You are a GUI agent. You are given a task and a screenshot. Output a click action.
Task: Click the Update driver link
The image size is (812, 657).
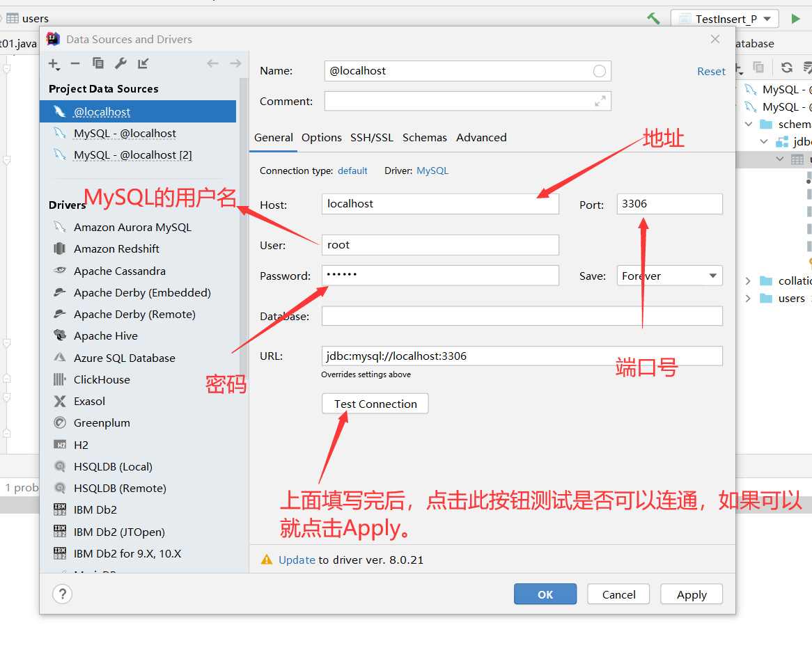[297, 560]
